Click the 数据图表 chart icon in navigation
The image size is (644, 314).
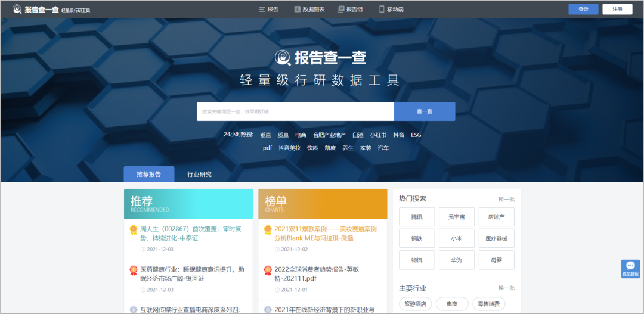coord(298,9)
